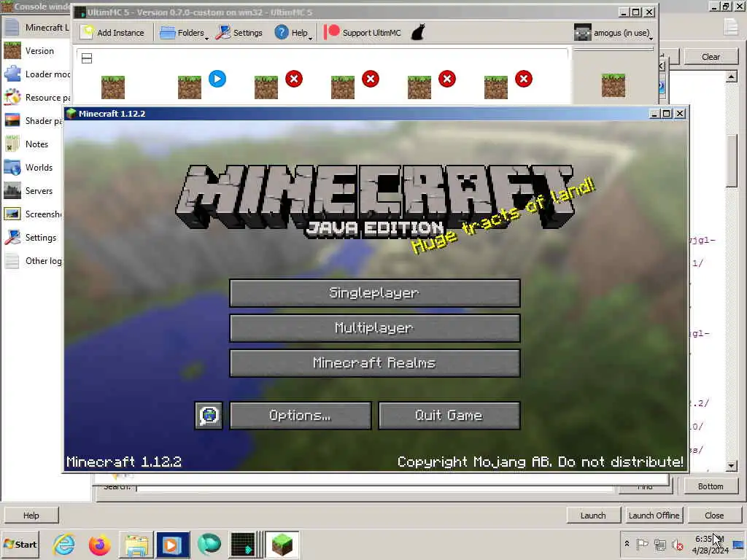Minimize the Minecraft 1.12.2 window

point(654,113)
